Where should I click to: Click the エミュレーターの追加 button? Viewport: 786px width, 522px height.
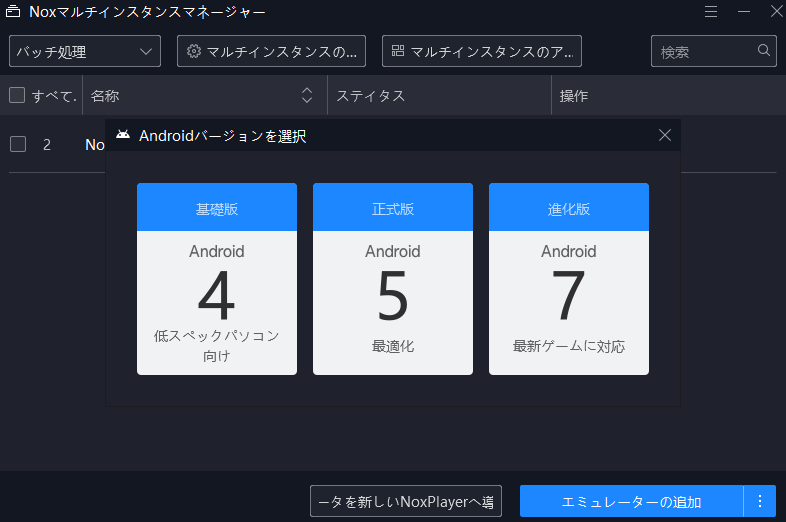(632, 501)
